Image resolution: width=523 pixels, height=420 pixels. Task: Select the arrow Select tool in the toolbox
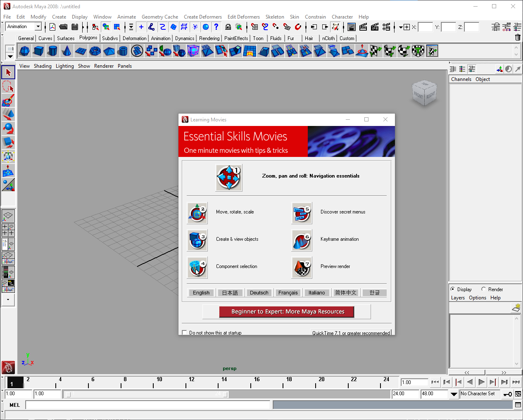coord(8,72)
